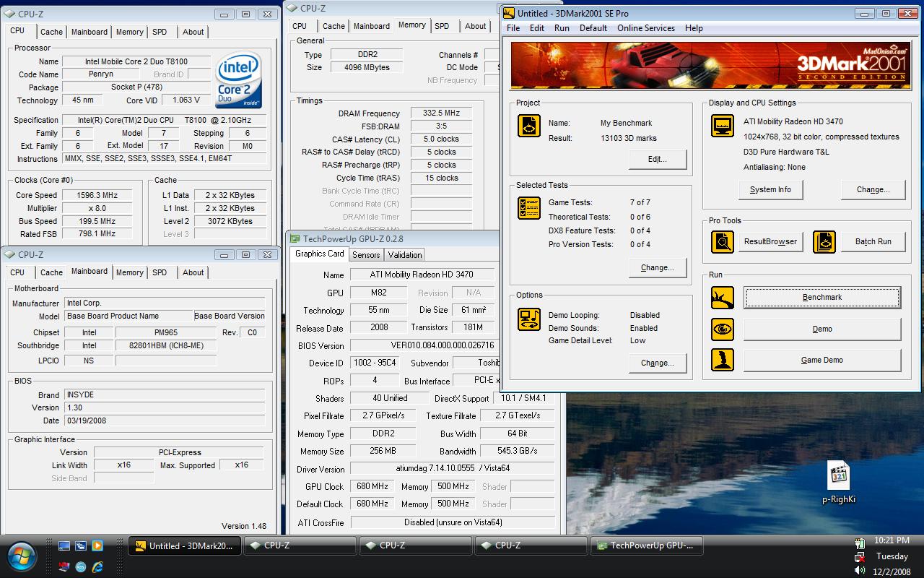Click the Batch Run button
This screenshot has width=924, height=578.
click(x=873, y=242)
